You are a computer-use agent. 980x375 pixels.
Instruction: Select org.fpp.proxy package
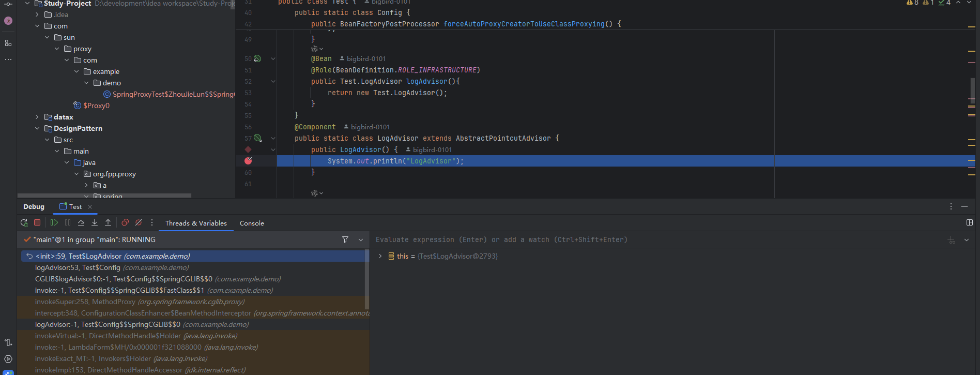[110, 174]
